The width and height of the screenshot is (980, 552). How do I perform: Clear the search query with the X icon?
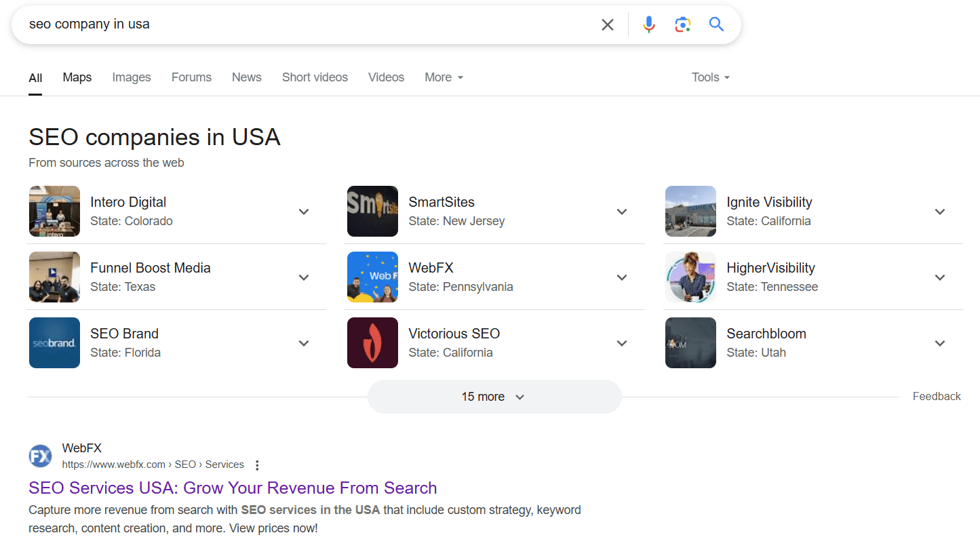tap(608, 25)
